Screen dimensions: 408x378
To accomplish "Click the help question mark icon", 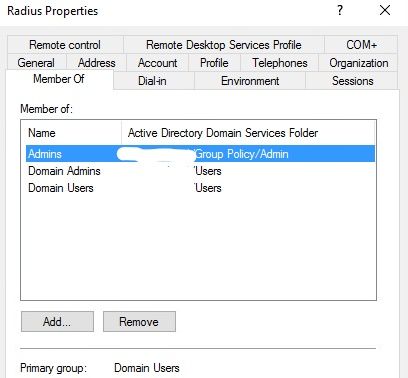I will click(x=340, y=10).
